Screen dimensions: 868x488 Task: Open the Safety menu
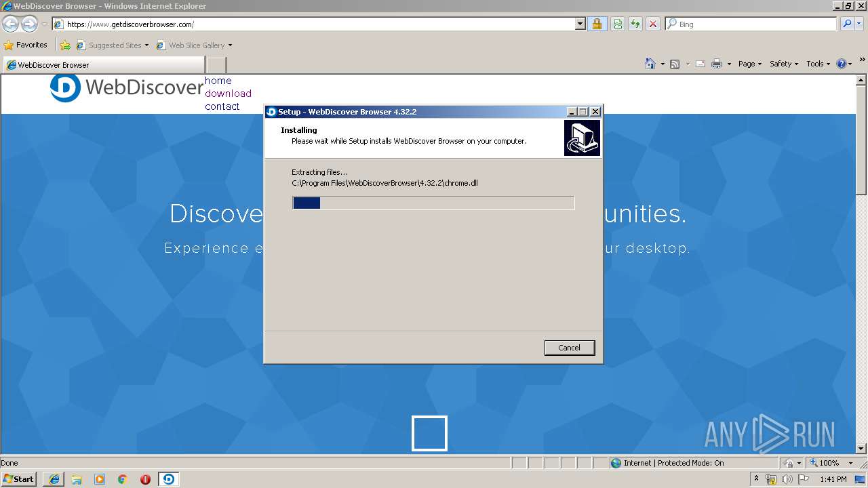coord(784,64)
